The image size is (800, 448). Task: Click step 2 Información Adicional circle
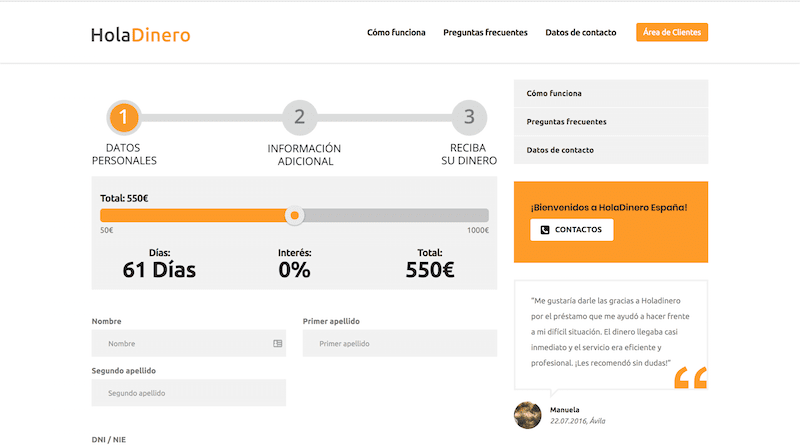point(299,117)
